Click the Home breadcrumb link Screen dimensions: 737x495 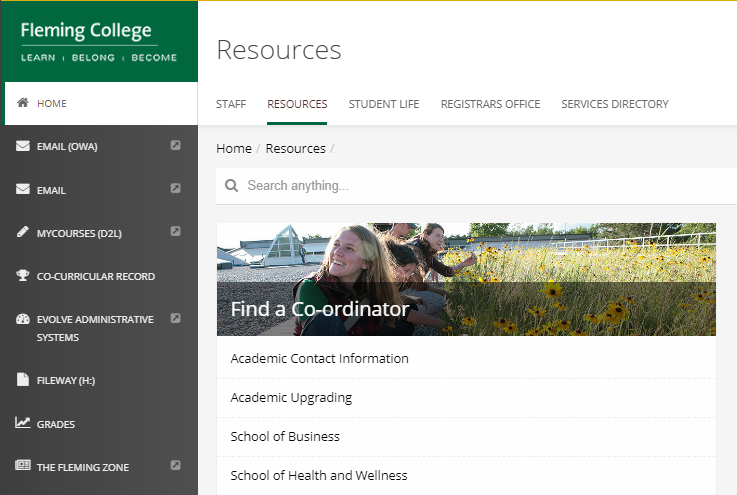click(x=234, y=149)
